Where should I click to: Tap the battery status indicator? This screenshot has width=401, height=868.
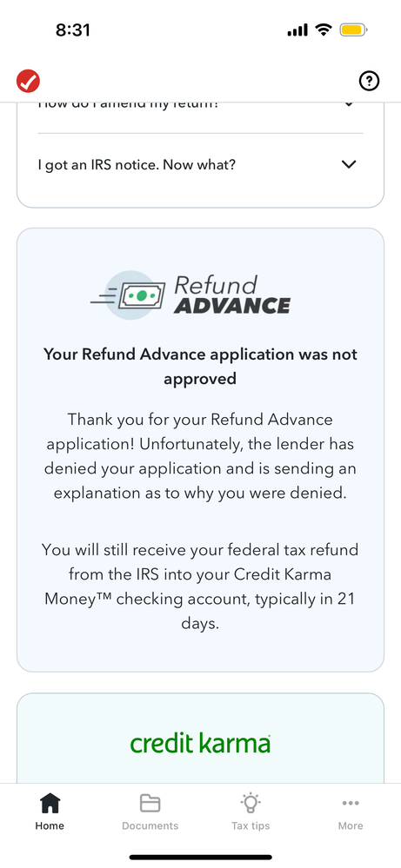[x=354, y=30]
